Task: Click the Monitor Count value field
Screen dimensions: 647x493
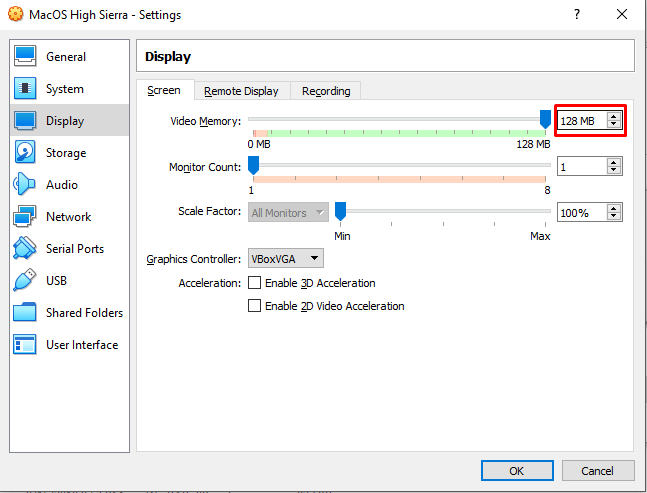Action: (x=580, y=167)
